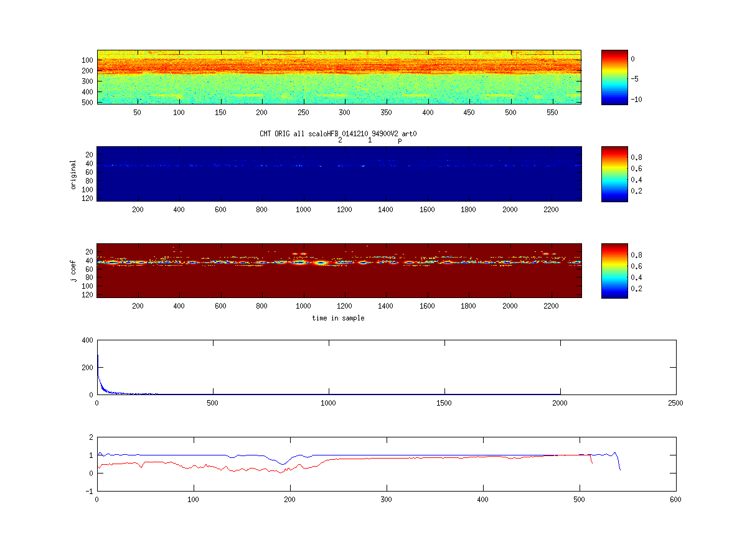
Task: Click marker label p above the original plot
Action: click(400, 141)
